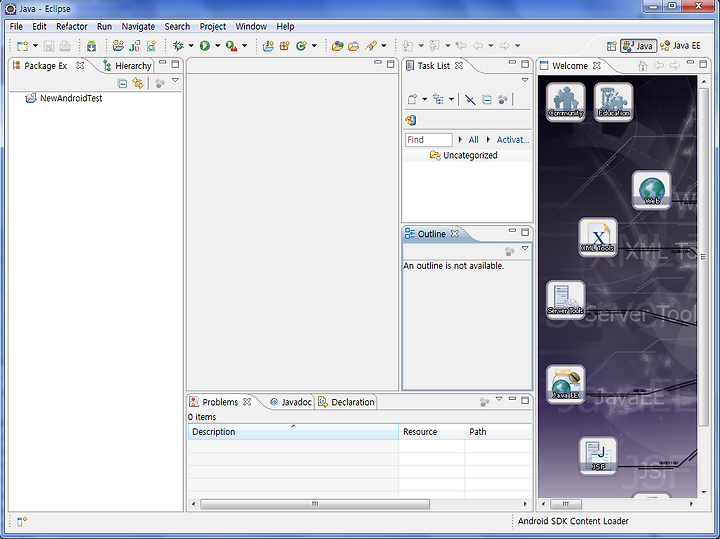
Task: Click the Search flashlight icon
Action: pyautogui.click(x=371, y=45)
